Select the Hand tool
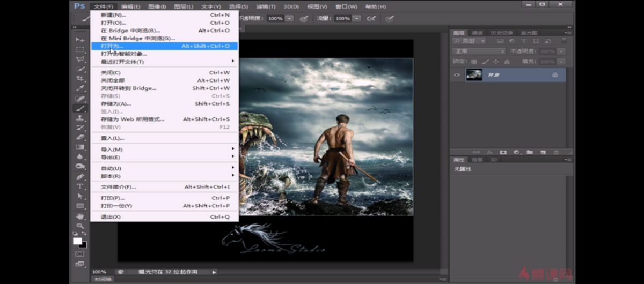The image size is (644, 284). 80,216
